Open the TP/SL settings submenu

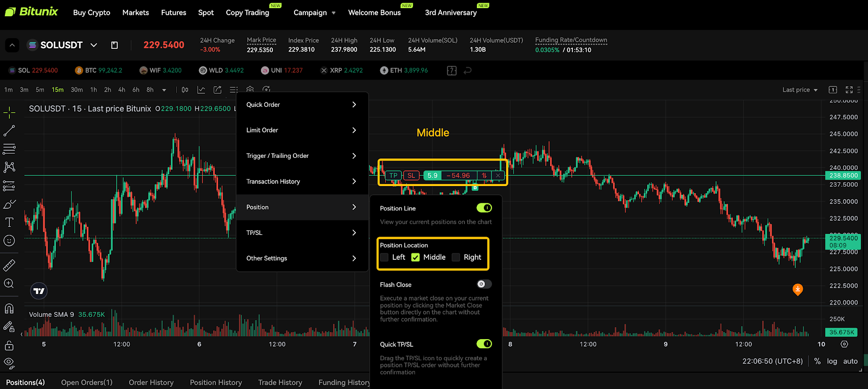pyautogui.click(x=302, y=233)
